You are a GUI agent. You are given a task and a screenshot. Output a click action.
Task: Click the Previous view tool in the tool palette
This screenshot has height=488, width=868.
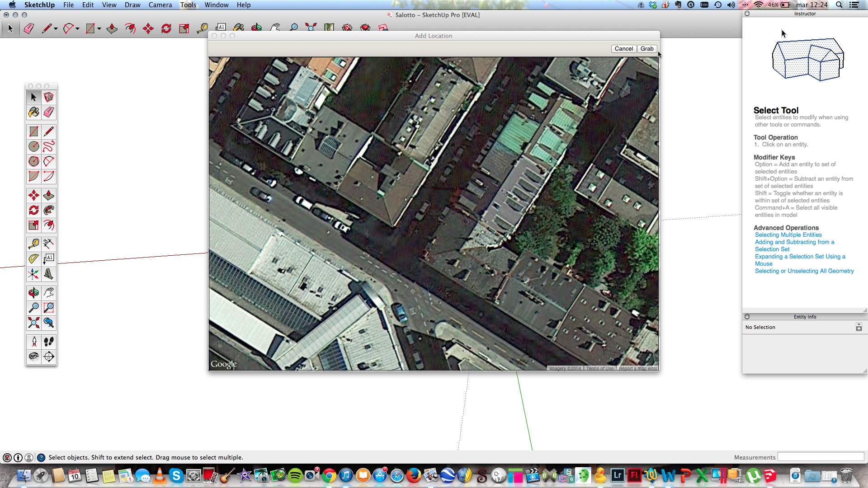tap(49, 323)
